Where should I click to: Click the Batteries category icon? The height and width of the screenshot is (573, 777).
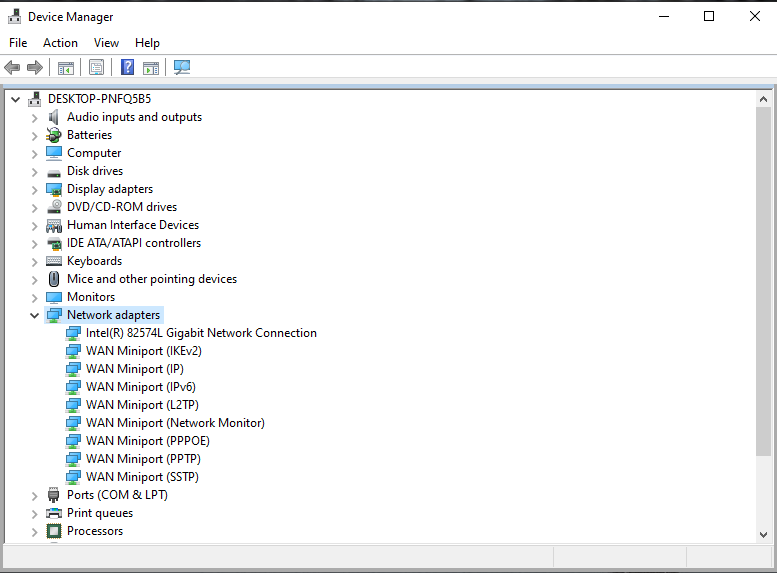pyautogui.click(x=54, y=135)
